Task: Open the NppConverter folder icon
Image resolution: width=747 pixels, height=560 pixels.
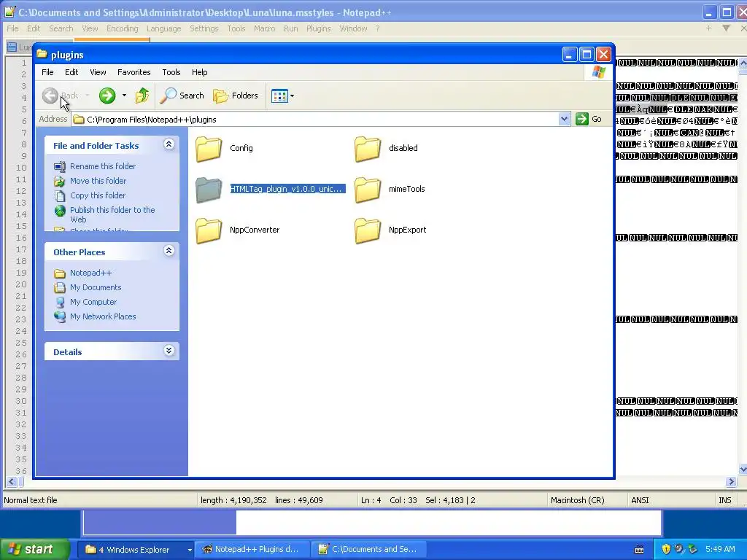Action: click(209, 230)
